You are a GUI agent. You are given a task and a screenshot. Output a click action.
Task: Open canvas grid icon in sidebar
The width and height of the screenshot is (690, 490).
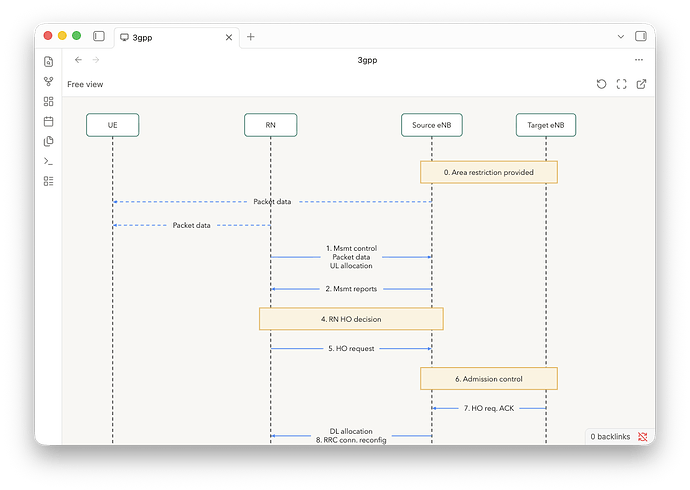(x=49, y=102)
